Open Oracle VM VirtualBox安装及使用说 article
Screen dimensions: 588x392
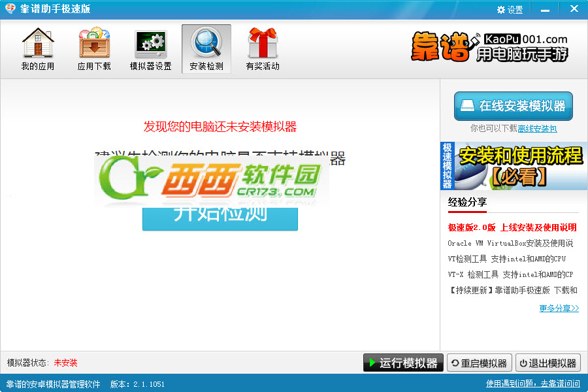point(510,243)
